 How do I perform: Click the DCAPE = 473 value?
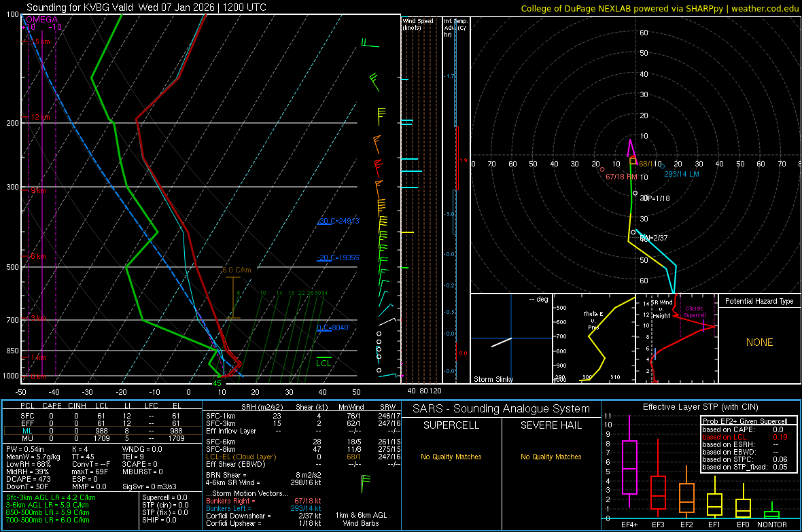(x=28, y=479)
